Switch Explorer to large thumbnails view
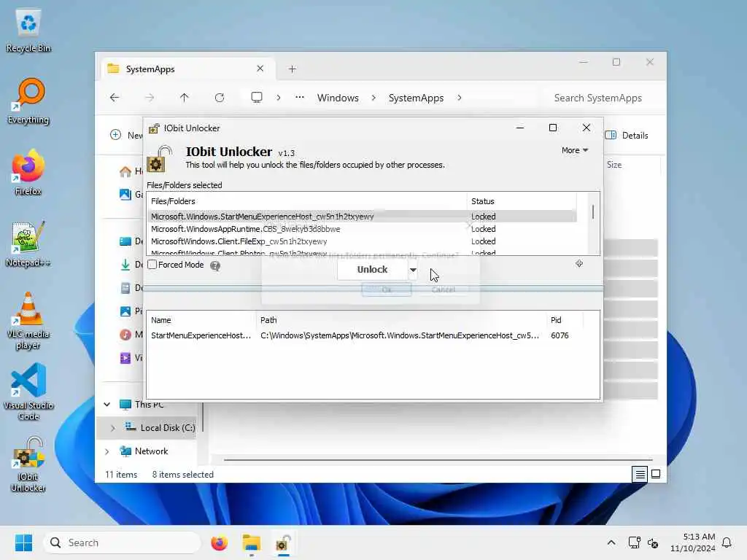This screenshot has width=747, height=560. pyautogui.click(x=656, y=474)
